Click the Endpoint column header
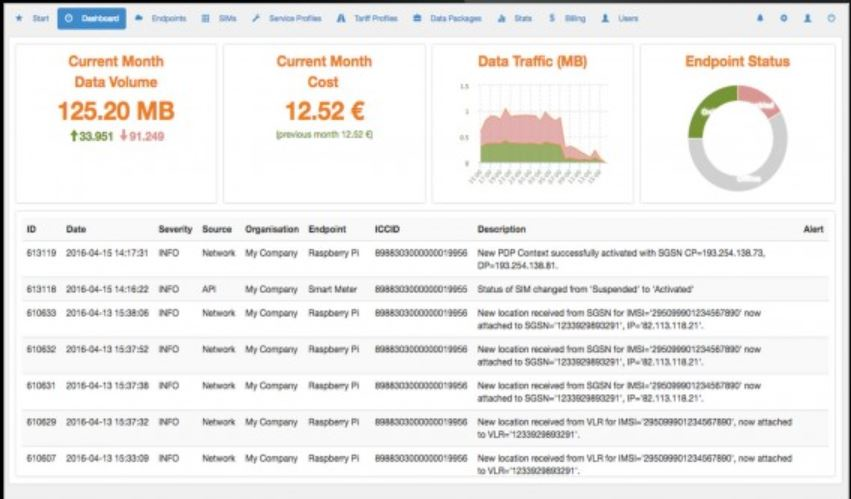 click(x=327, y=229)
